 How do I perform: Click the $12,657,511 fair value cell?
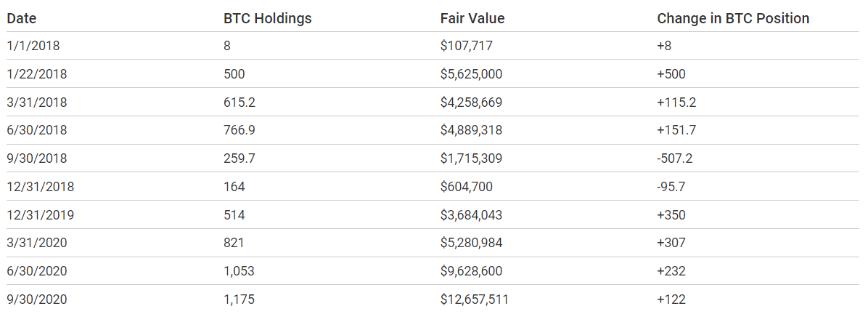pyautogui.click(x=475, y=299)
